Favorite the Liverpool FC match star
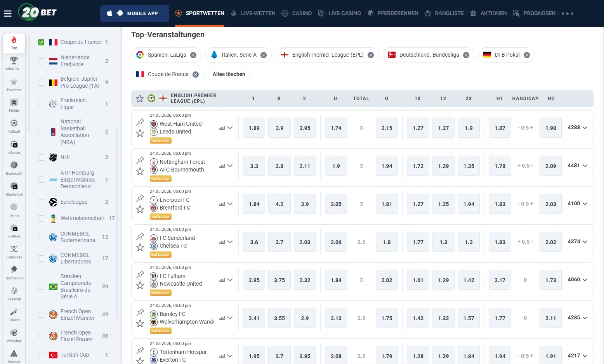The width and height of the screenshot is (604, 364). (x=140, y=210)
